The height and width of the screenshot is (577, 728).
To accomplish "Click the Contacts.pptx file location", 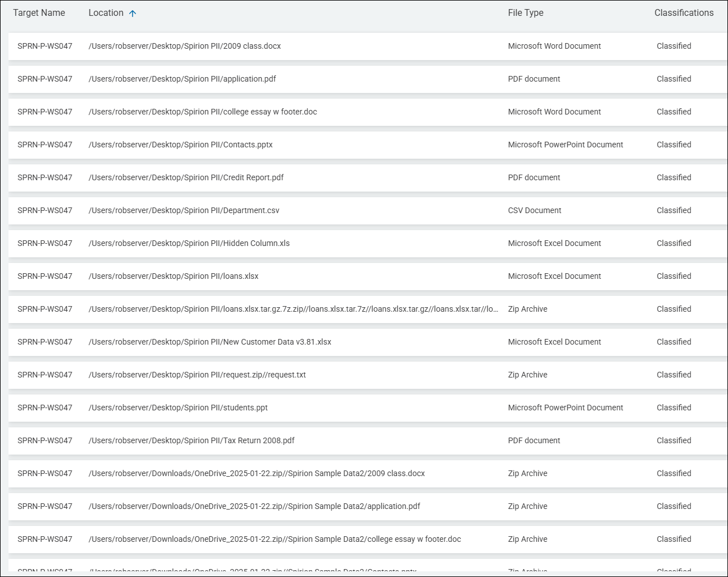I will point(181,145).
